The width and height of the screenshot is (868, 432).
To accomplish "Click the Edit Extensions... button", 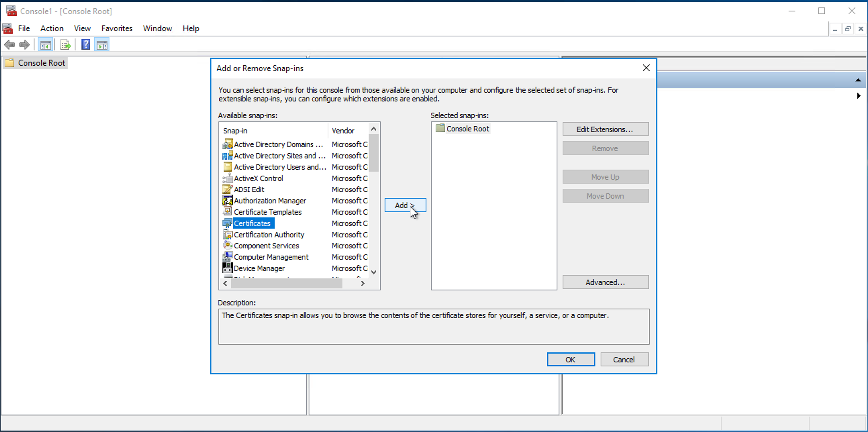I will point(605,129).
